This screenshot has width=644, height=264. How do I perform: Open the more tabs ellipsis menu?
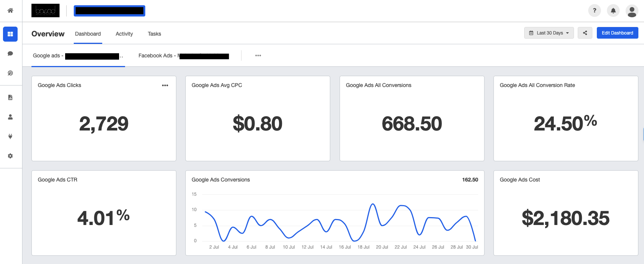click(x=258, y=55)
